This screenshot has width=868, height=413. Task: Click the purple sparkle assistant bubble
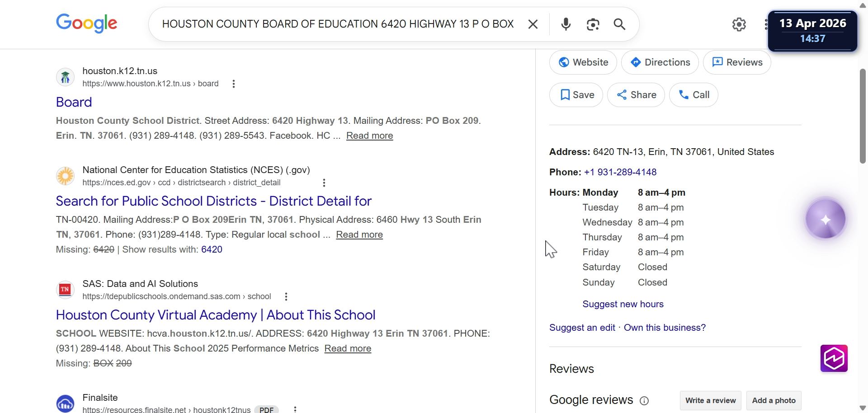tap(826, 220)
